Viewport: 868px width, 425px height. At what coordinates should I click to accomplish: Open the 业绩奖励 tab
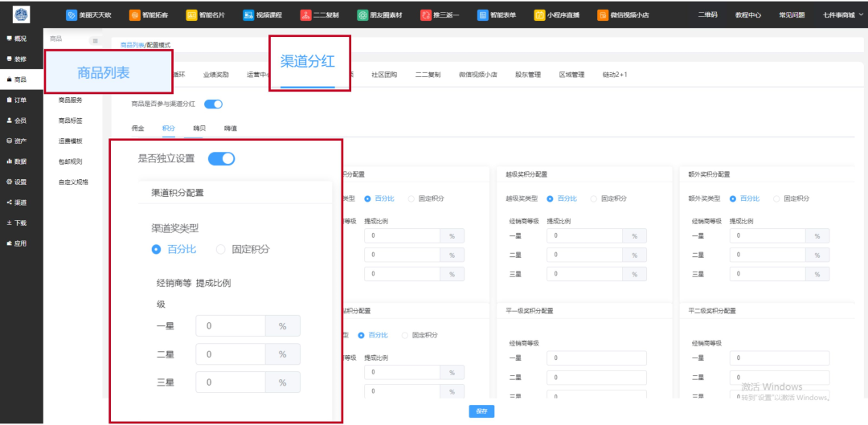click(215, 76)
